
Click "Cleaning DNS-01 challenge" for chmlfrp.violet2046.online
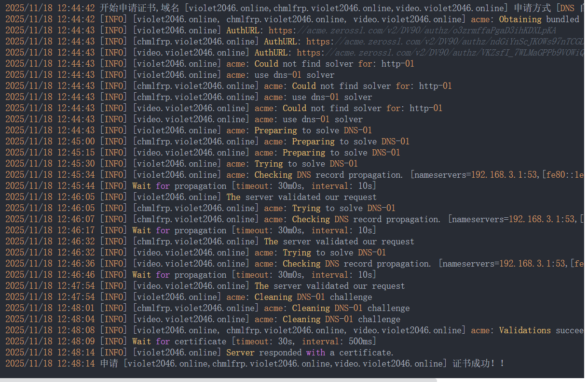(x=351, y=308)
